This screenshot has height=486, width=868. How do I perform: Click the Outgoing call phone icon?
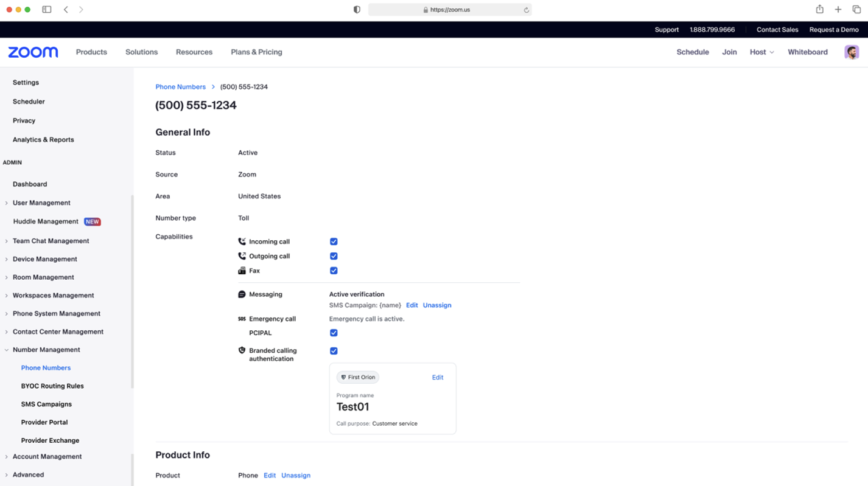242,256
